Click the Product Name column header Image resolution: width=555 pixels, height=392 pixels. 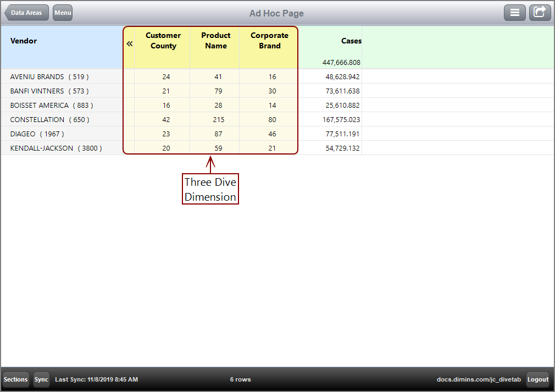(x=215, y=40)
